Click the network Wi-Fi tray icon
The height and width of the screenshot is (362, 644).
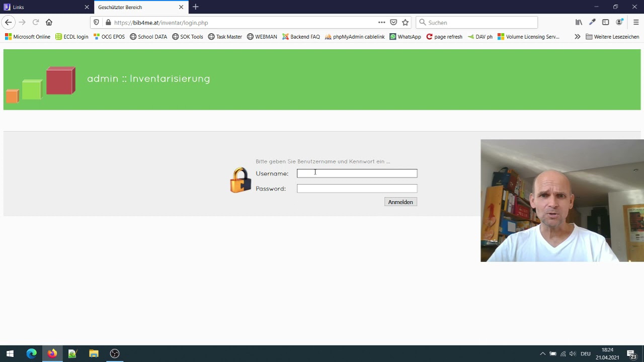click(563, 354)
